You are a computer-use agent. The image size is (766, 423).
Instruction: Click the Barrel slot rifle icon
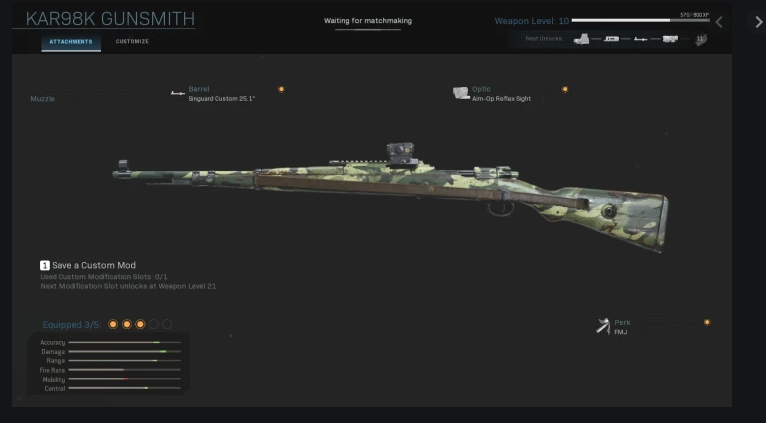[x=177, y=93]
